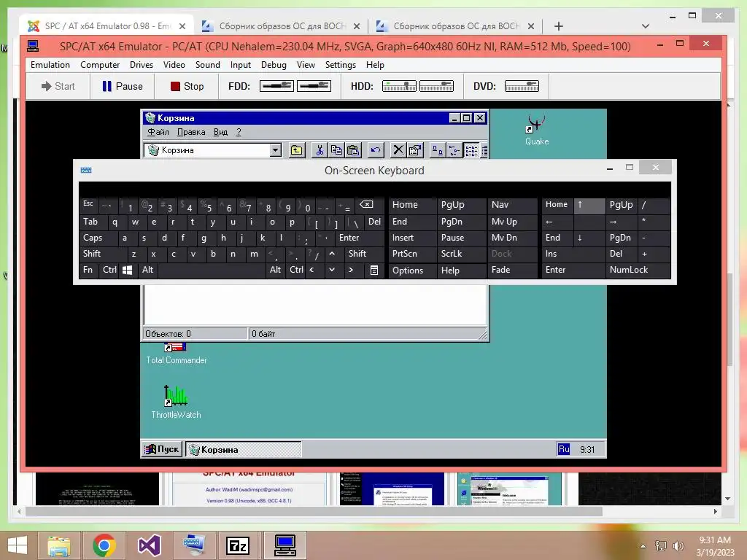The width and height of the screenshot is (747, 560).
Task: Click the Copy icon in Корзина toolbar
Action: 336,150
